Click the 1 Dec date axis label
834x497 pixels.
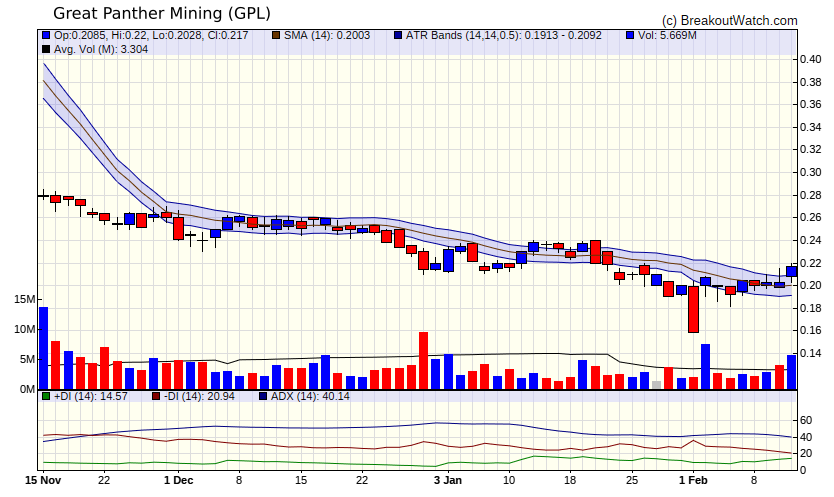point(178,480)
